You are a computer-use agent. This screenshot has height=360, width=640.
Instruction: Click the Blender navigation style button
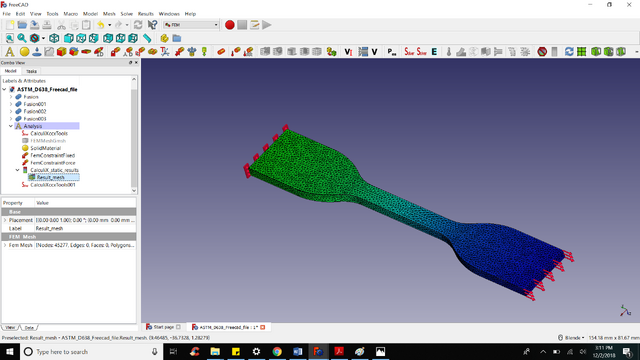click(x=571, y=338)
